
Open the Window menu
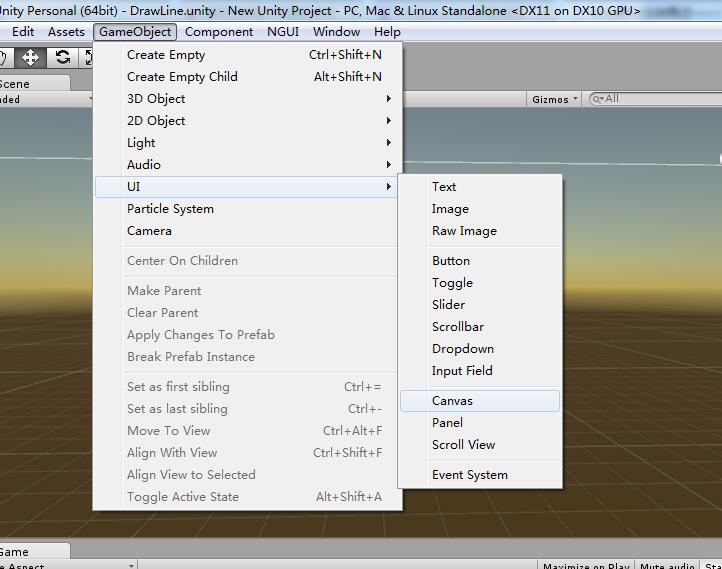click(x=336, y=32)
